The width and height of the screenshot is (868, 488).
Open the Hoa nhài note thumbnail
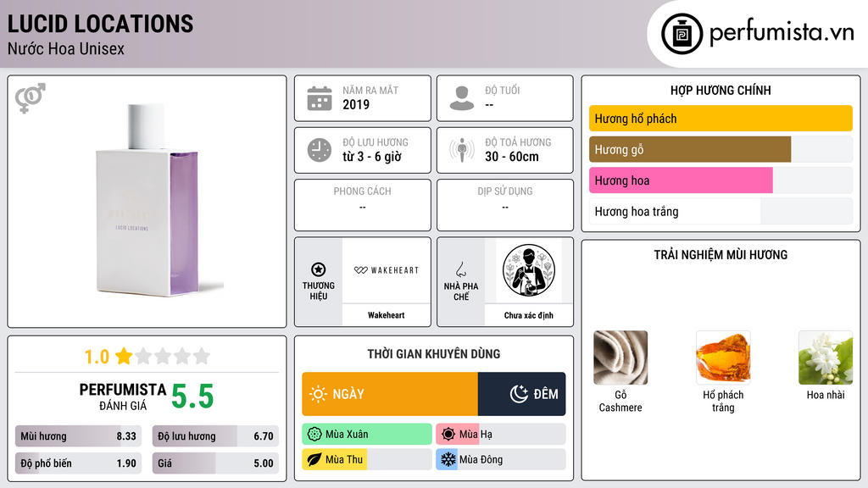826,358
